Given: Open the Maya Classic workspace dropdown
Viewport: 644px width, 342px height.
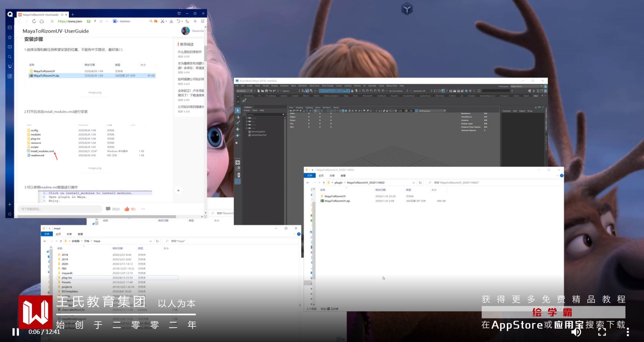Looking at the screenshot, I should click(526, 86).
